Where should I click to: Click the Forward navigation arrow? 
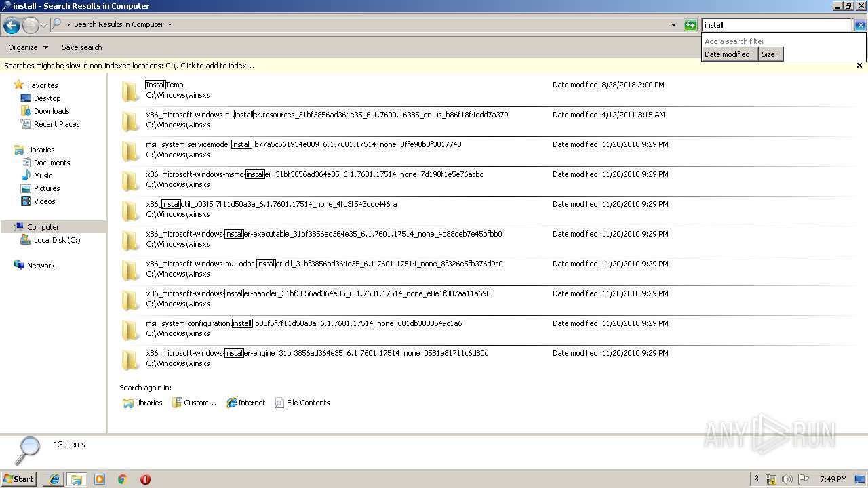click(x=31, y=26)
